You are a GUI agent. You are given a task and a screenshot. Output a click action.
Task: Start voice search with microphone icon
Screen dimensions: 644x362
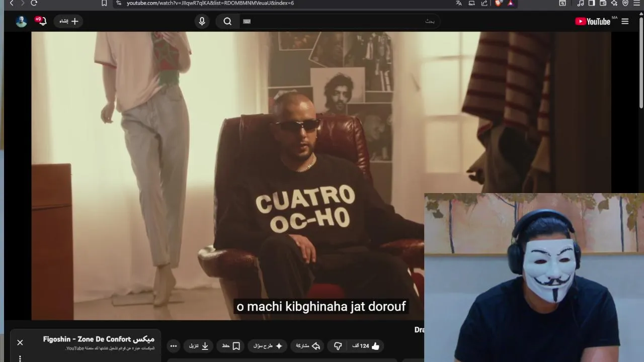point(202,21)
